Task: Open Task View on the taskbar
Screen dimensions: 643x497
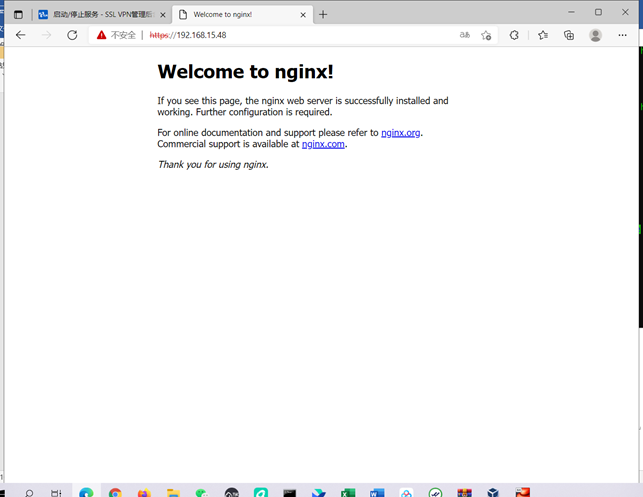Action: click(x=56, y=493)
